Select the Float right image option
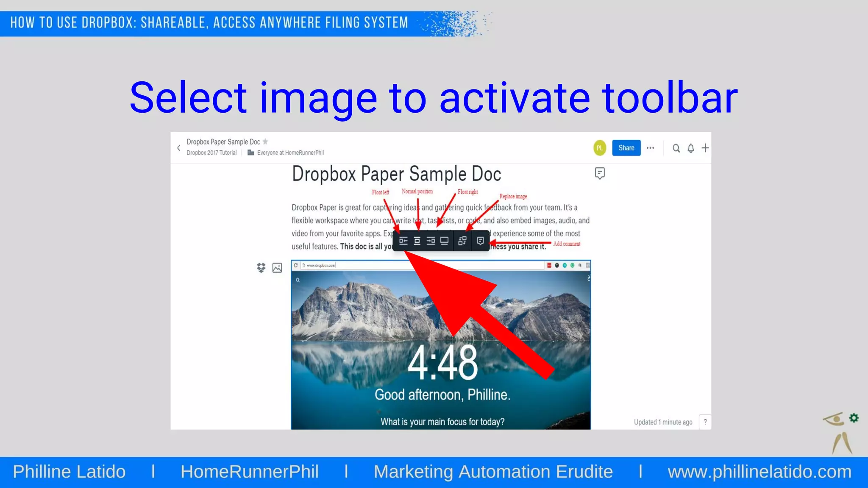 (x=431, y=241)
